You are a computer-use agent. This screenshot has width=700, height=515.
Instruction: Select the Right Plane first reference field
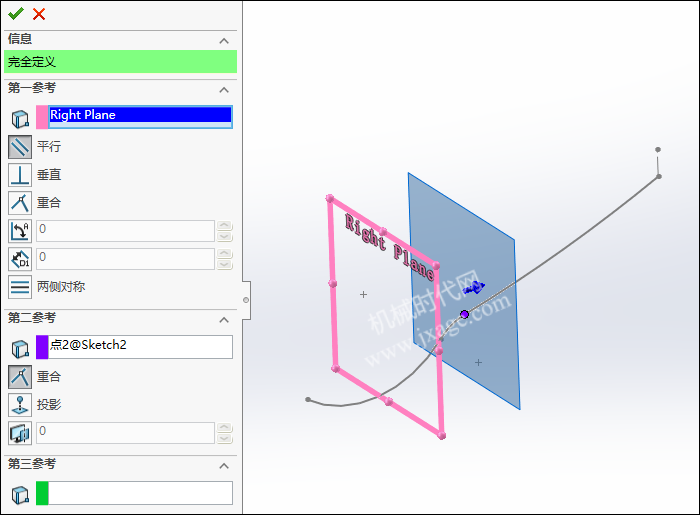[141, 117]
